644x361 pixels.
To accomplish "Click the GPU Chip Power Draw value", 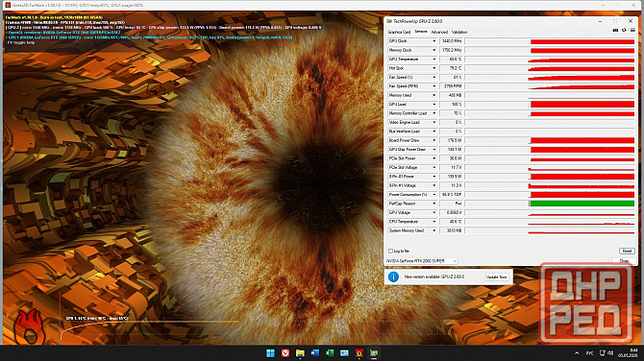I will tap(451, 150).
